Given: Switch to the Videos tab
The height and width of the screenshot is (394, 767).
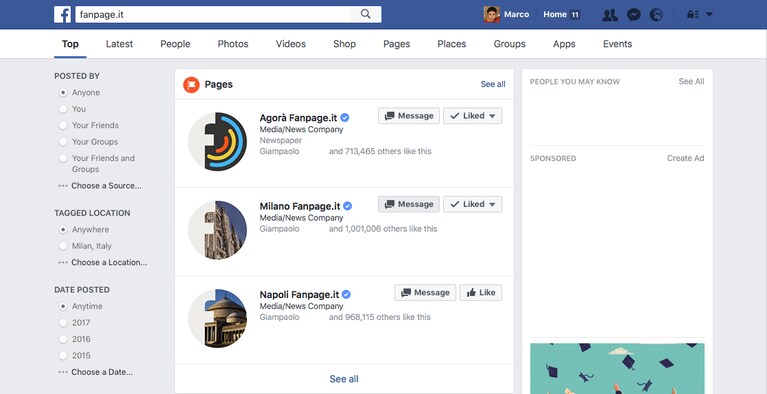Looking at the screenshot, I should (x=291, y=44).
